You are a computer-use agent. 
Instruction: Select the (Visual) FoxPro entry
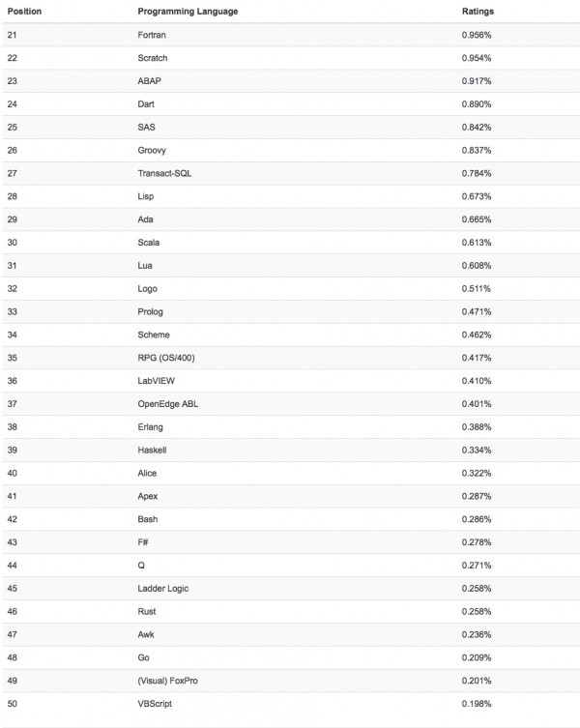[x=168, y=681]
